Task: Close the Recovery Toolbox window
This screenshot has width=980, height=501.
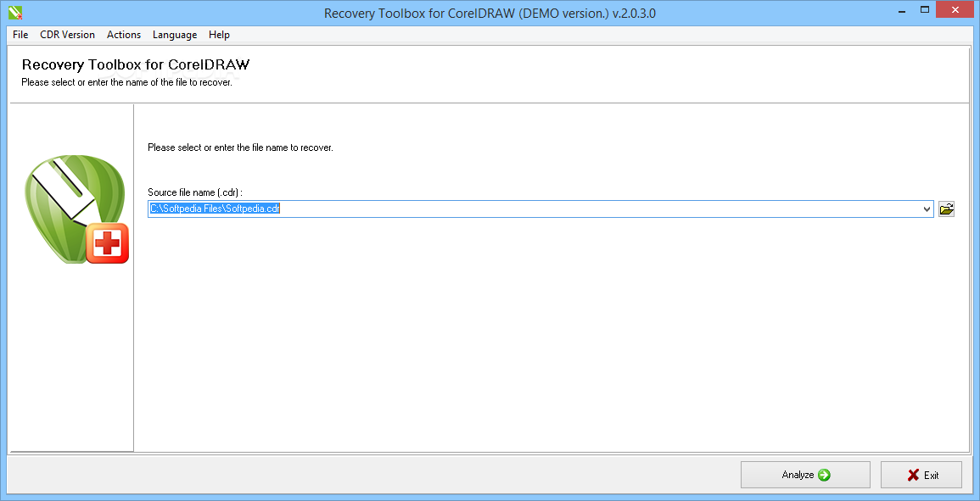Action: click(955, 9)
